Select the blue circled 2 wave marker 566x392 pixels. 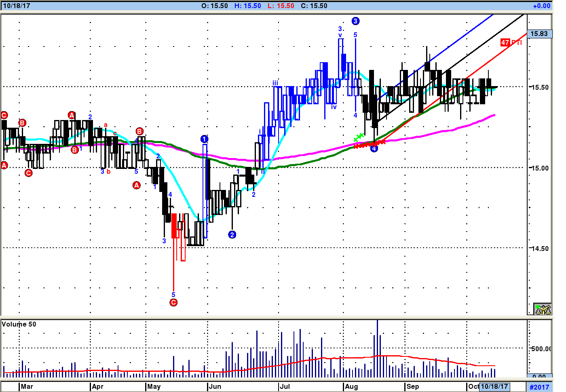click(x=232, y=234)
